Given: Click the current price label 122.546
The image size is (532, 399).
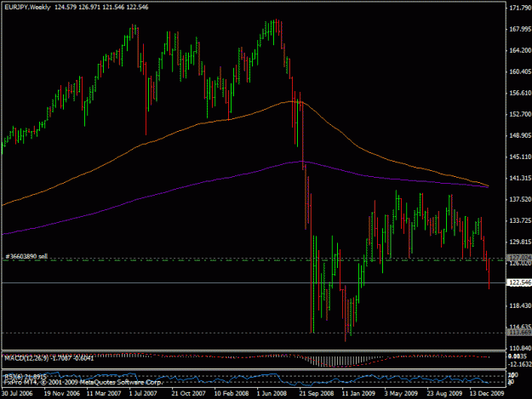Looking at the screenshot, I should click(x=520, y=282).
